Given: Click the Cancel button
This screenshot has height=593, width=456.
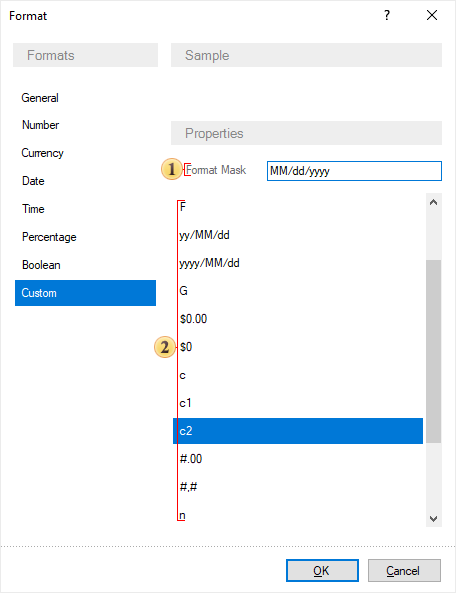Looking at the screenshot, I should pyautogui.click(x=404, y=571).
